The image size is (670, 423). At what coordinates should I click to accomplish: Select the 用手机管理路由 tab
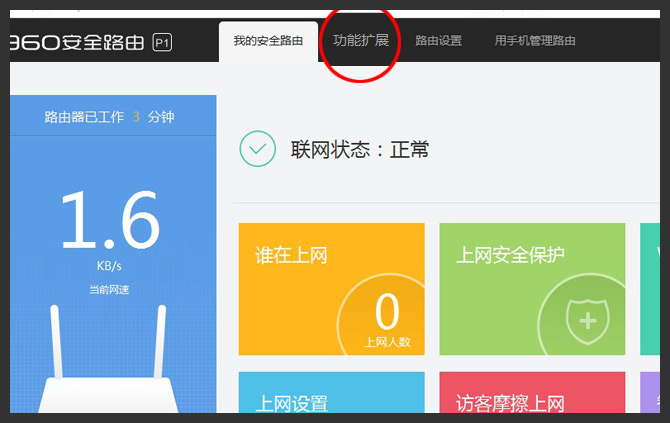535,42
